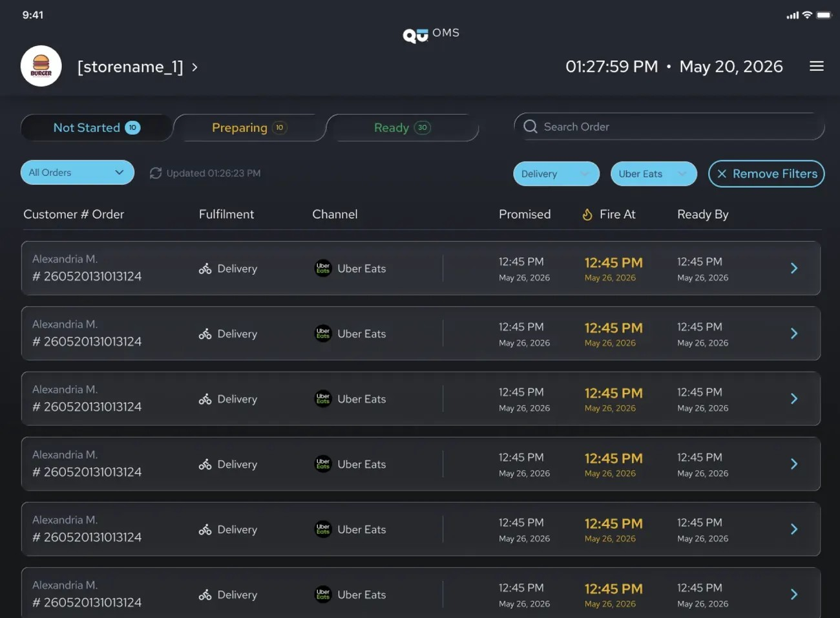Click the 01:27:59 PM clock text

click(x=612, y=67)
